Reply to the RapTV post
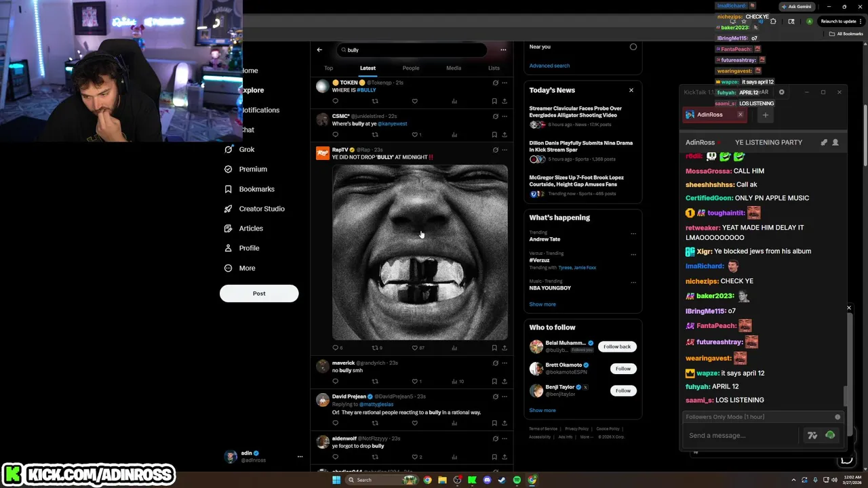 (x=337, y=348)
